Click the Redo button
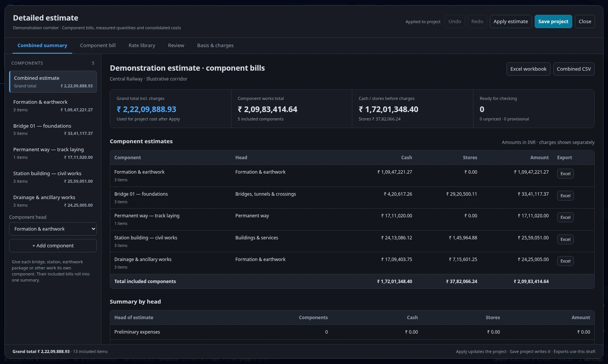The image size is (608, 364). point(477,21)
